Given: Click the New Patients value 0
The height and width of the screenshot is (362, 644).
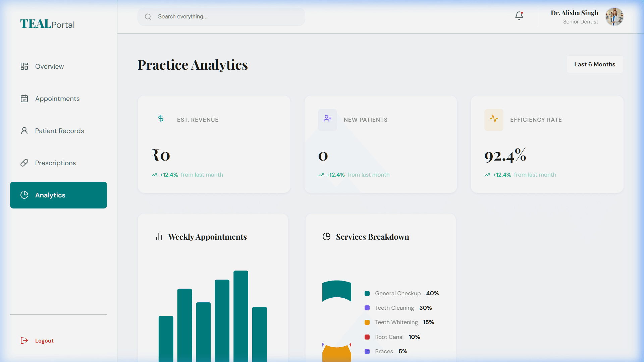Looking at the screenshot, I should coord(323,156).
